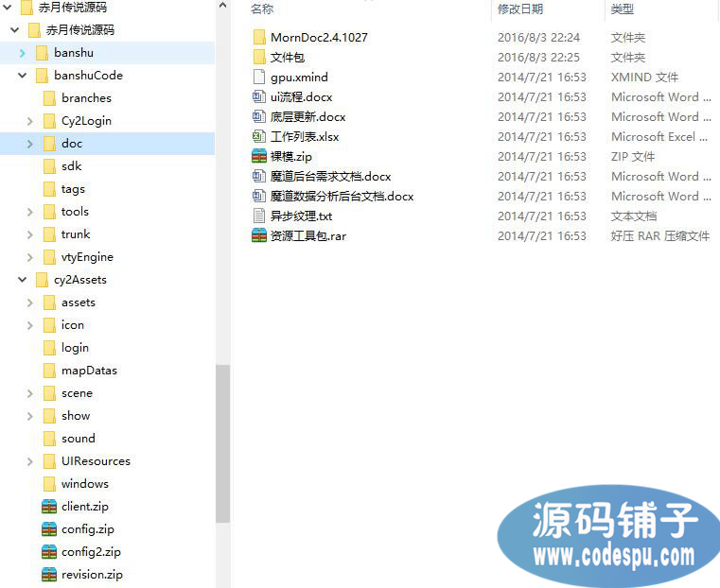
Task: Click the revision.zip archive icon in tree
Action: coord(49,574)
